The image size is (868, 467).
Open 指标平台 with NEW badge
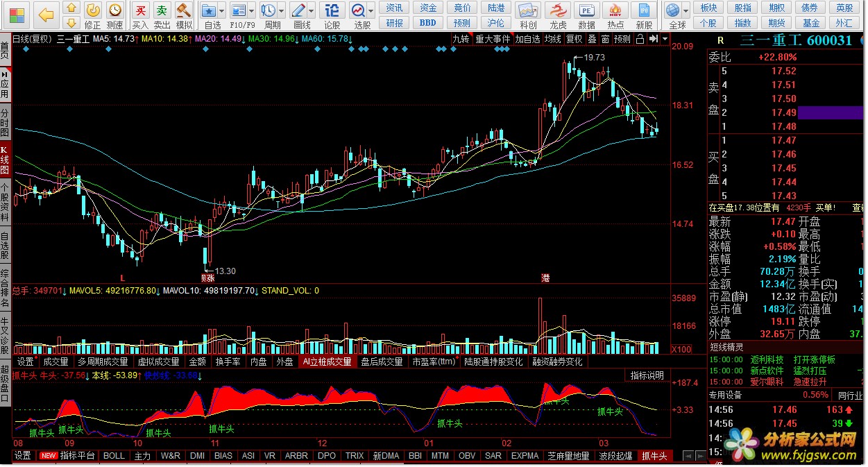tap(68, 456)
